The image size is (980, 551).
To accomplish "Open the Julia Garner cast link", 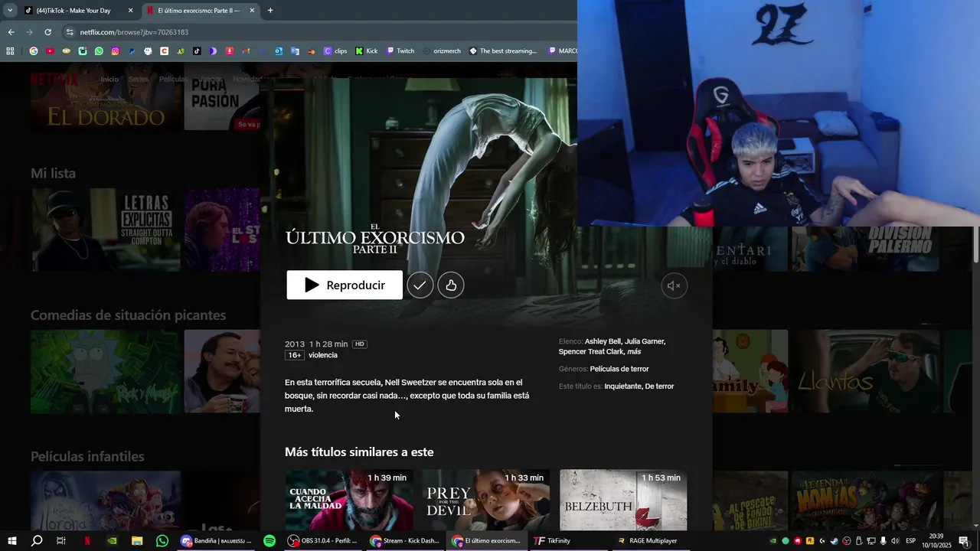I will pyautogui.click(x=645, y=341).
